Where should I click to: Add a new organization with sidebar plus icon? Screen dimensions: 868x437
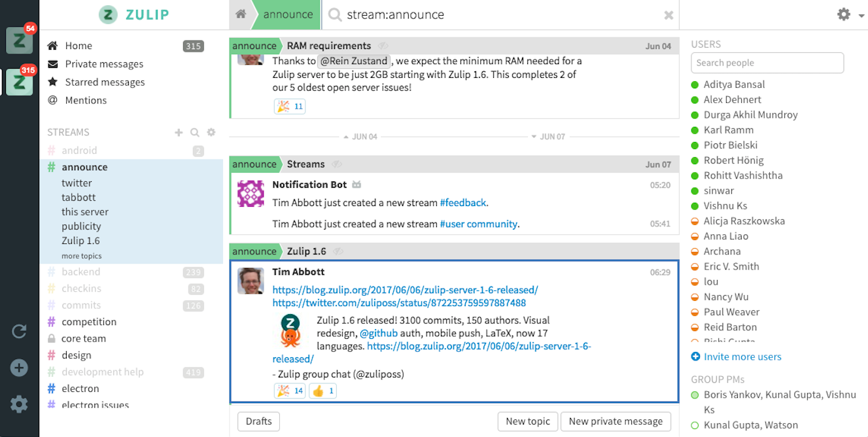[19, 368]
